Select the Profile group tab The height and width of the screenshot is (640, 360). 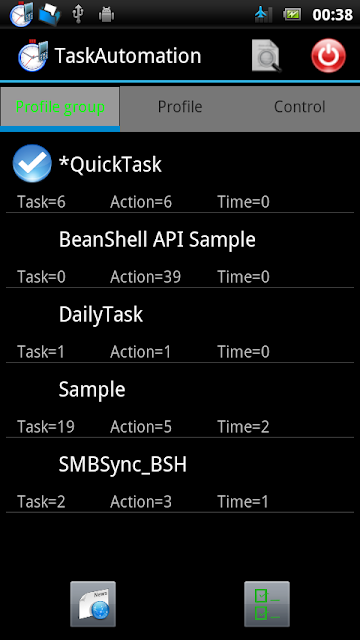pos(60,107)
